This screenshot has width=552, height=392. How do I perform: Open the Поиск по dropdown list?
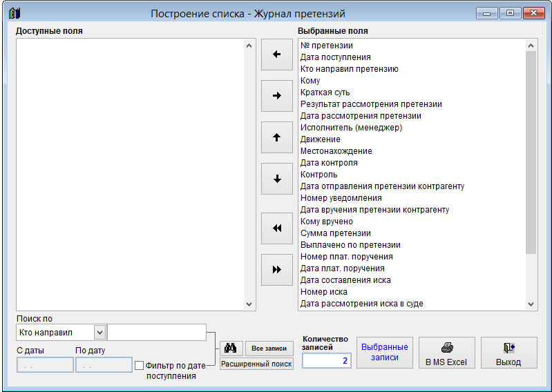coord(100,332)
